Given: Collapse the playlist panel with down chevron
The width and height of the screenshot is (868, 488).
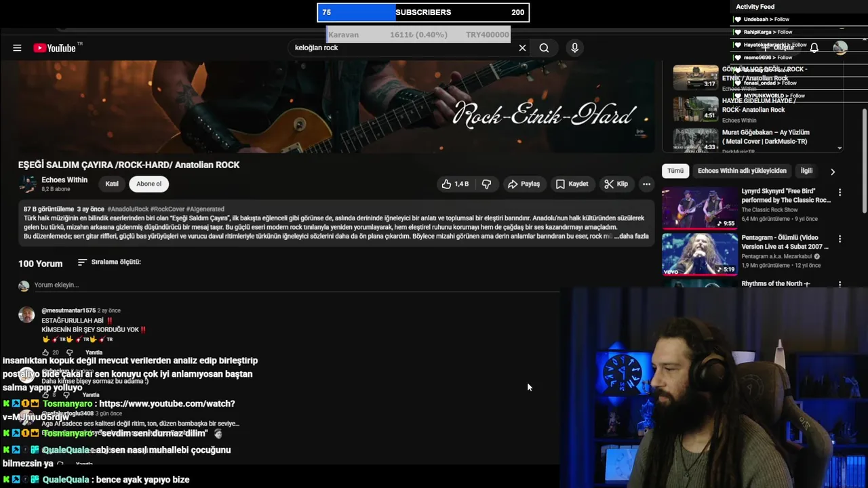Looking at the screenshot, I should pyautogui.click(x=840, y=148).
